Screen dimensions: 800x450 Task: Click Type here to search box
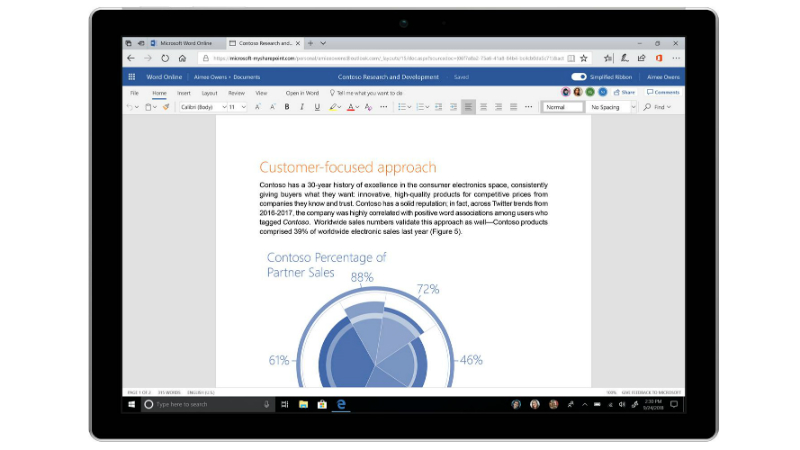(x=208, y=405)
